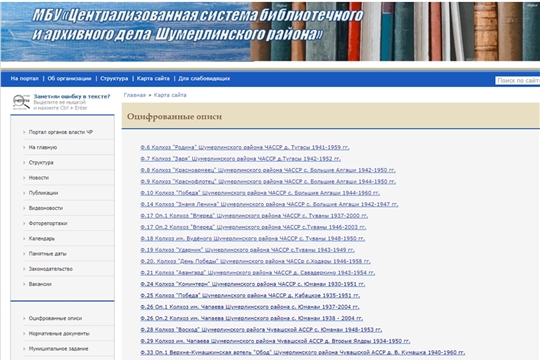The width and height of the screenshot is (540, 360).
Task: Open 'Новости' sidebar section
Action: (39, 178)
